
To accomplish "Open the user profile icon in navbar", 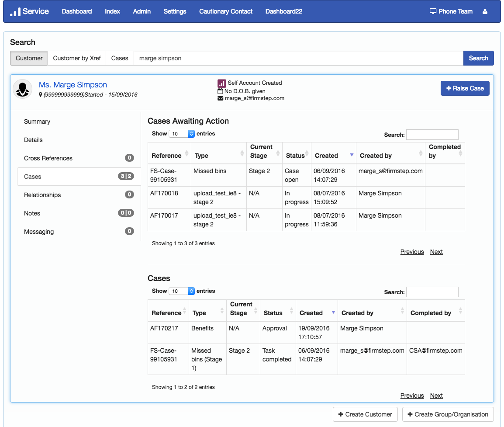I will pos(485,11).
